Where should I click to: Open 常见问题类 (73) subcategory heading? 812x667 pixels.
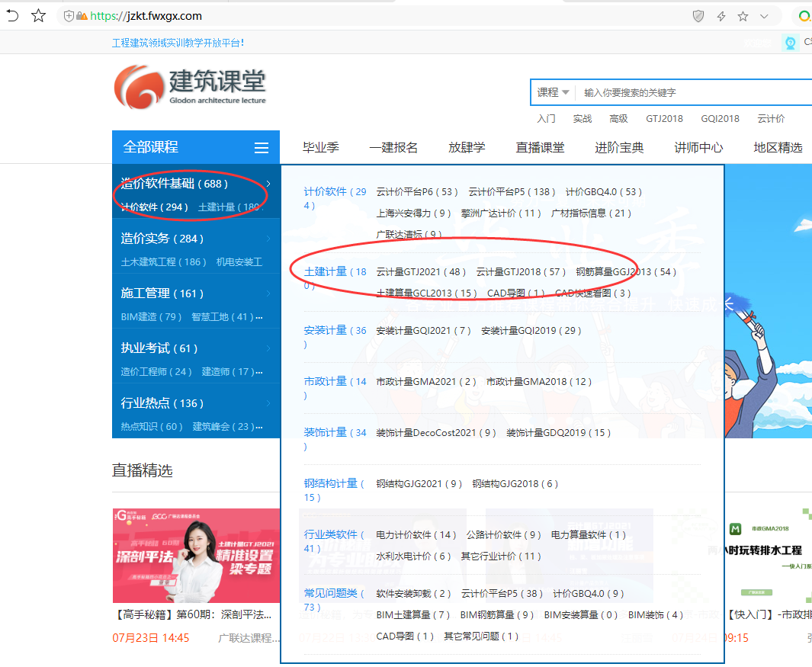point(334,600)
